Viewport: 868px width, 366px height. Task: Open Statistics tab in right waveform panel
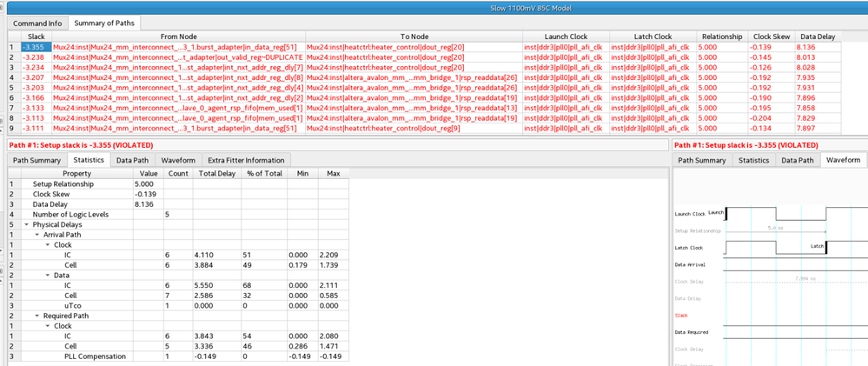753,160
